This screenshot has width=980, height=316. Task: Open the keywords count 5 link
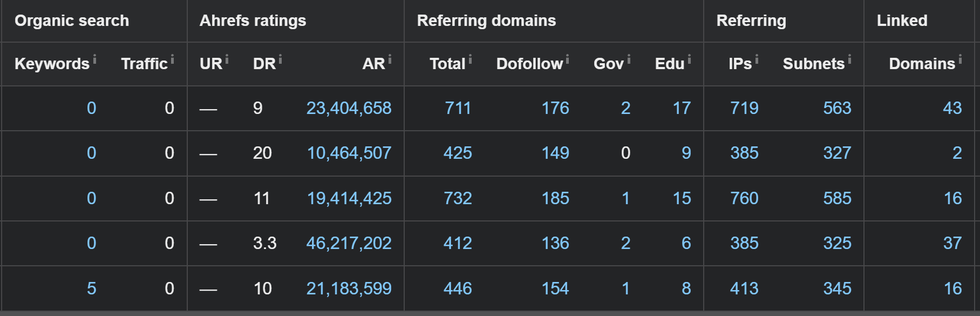pos(92,288)
